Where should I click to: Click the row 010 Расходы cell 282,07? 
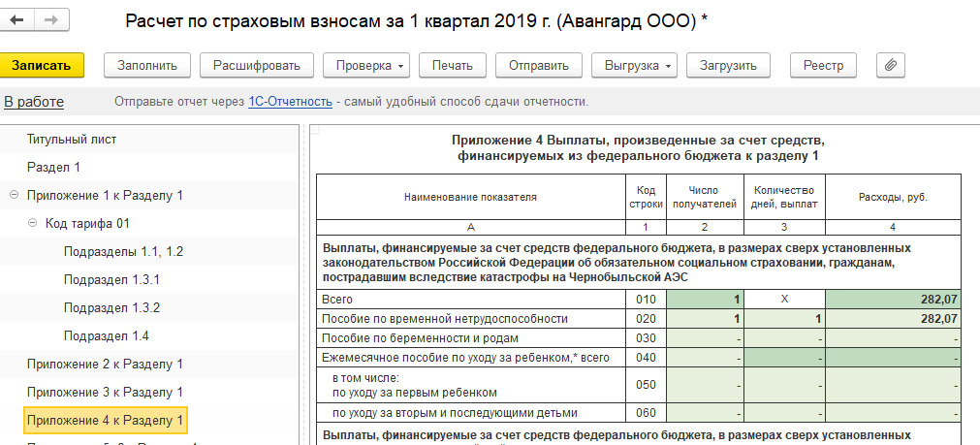tap(893, 300)
